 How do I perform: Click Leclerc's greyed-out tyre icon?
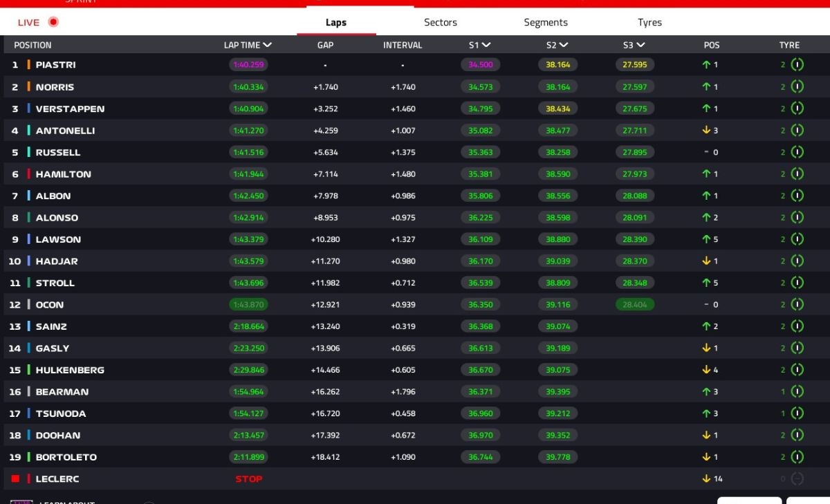click(797, 478)
